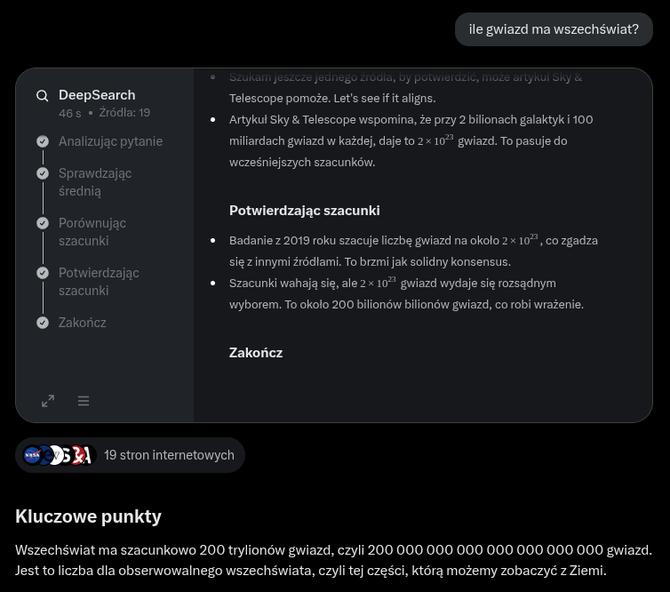Click the 'Źródła: 19' label
The width and height of the screenshot is (670, 592).
pos(125,113)
